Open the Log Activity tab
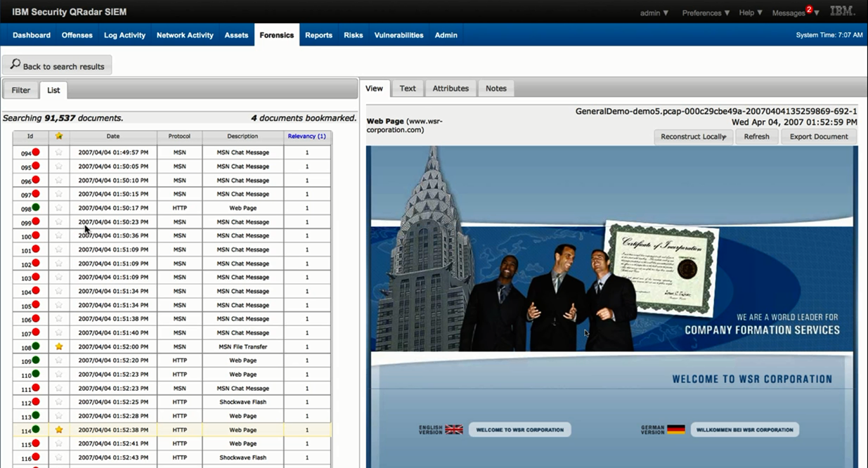The width and height of the screenshot is (868, 468). pos(124,35)
